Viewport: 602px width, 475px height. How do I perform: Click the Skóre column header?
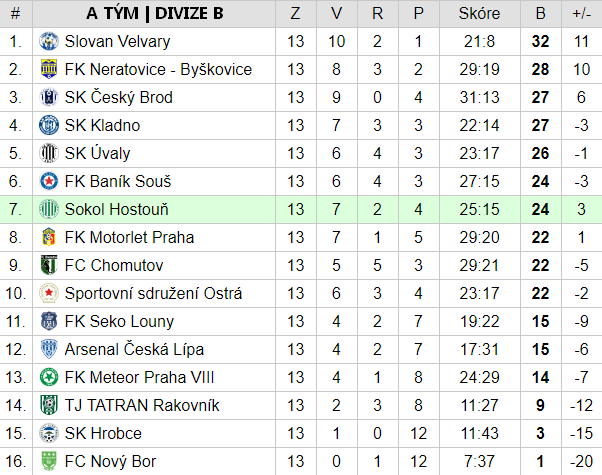(x=480, y=14)
